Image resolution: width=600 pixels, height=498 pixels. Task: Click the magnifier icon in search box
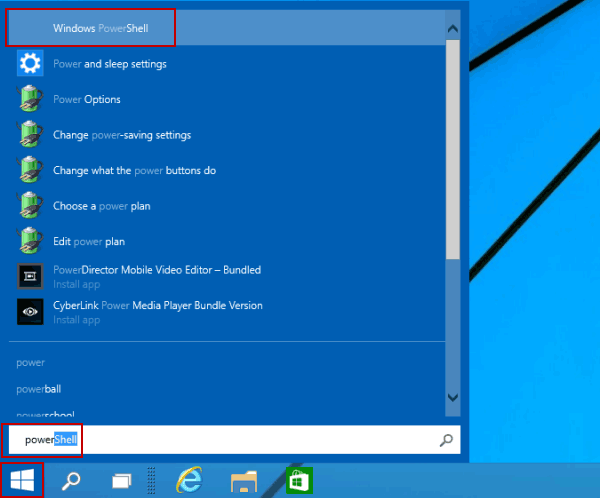click(446, 440)
